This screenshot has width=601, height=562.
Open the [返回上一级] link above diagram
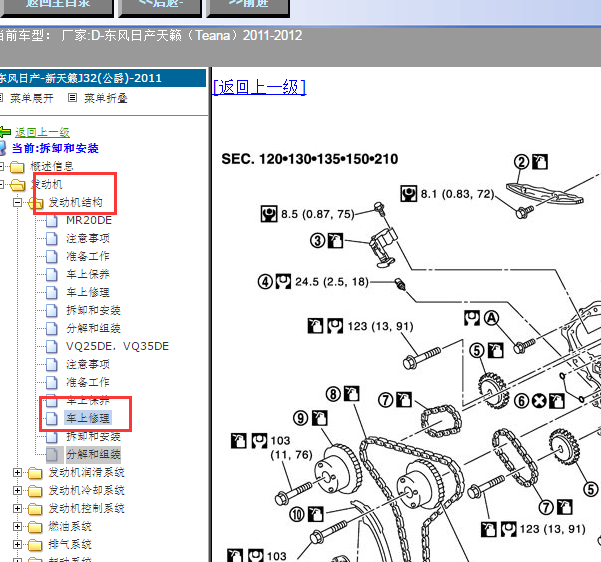259,87
